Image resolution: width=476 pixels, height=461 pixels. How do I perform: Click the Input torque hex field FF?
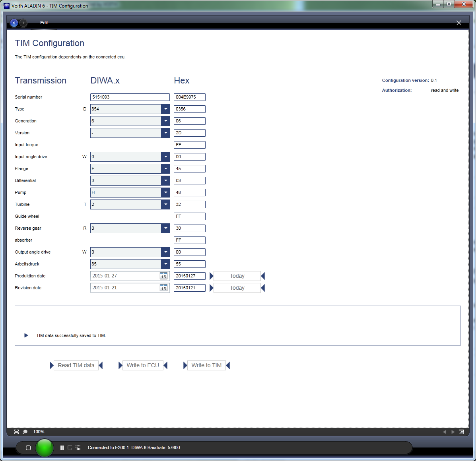(x=190, y=145)
